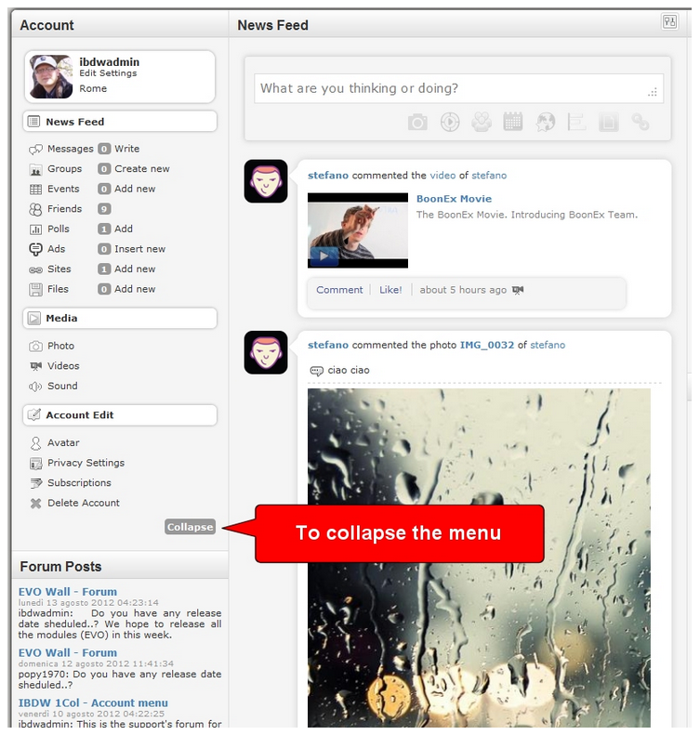Click the Events grid icon in sidebar

(x=35, y=190)
